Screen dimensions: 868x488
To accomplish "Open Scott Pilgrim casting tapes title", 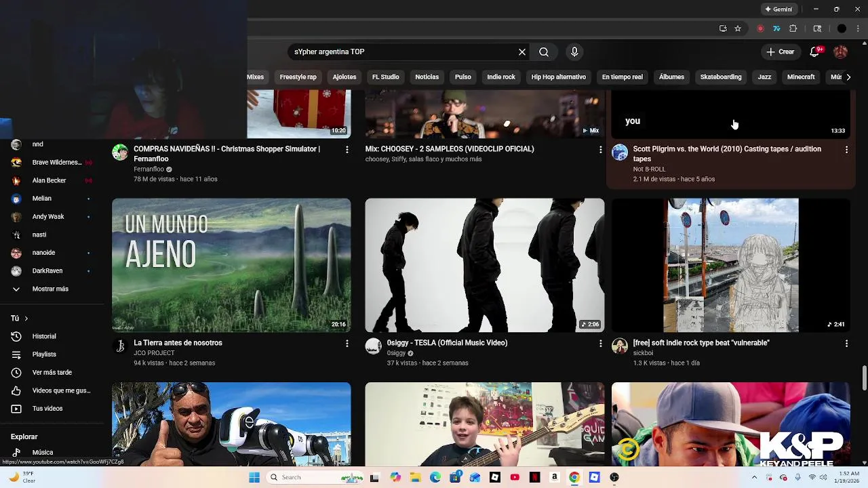I will pyautogui.click(x=727, y=154).
